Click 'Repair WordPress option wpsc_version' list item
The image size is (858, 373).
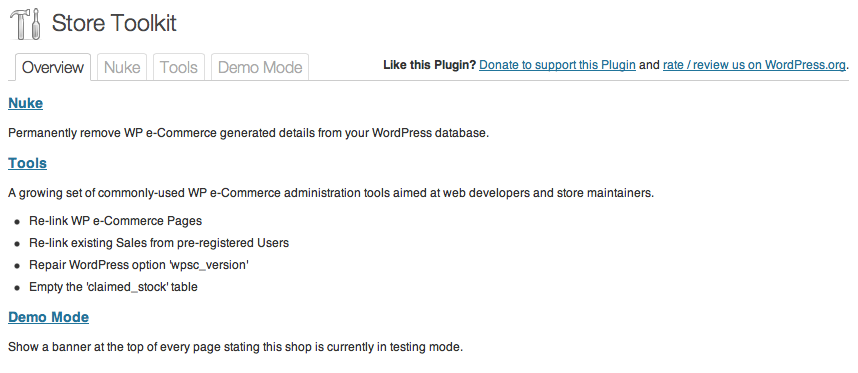tap(139, 265)
